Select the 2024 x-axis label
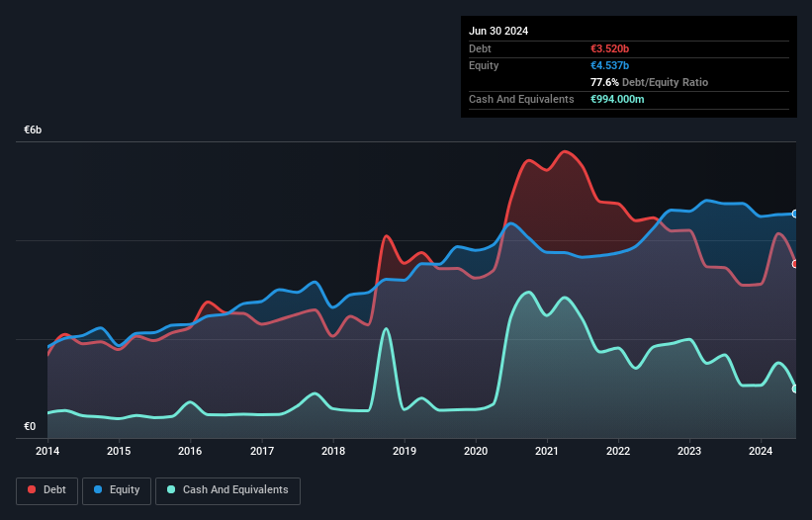Screen dimensions: 812x520 [761, 451]
